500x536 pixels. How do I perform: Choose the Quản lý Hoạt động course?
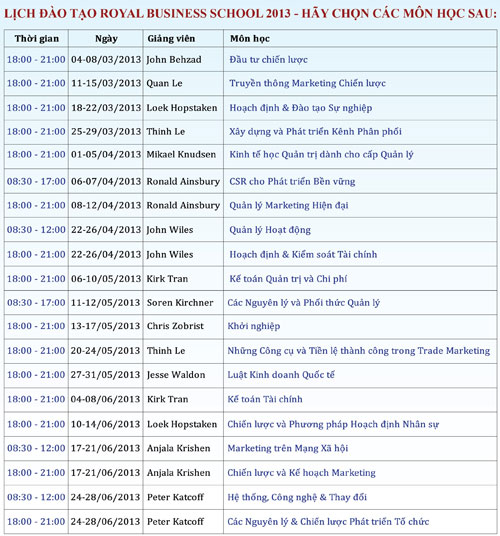(x=270, y=230)
